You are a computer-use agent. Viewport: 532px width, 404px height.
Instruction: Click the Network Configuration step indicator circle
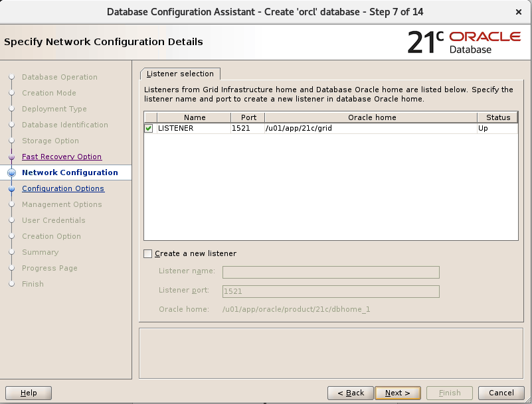(x=13, y=172)
